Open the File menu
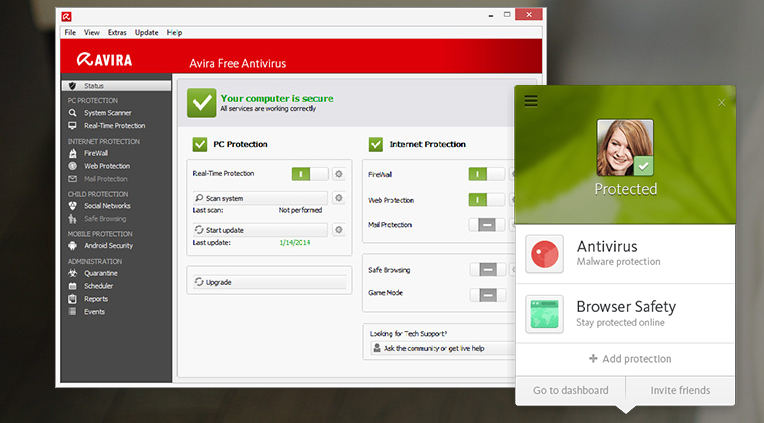 [x=70, y=32]
